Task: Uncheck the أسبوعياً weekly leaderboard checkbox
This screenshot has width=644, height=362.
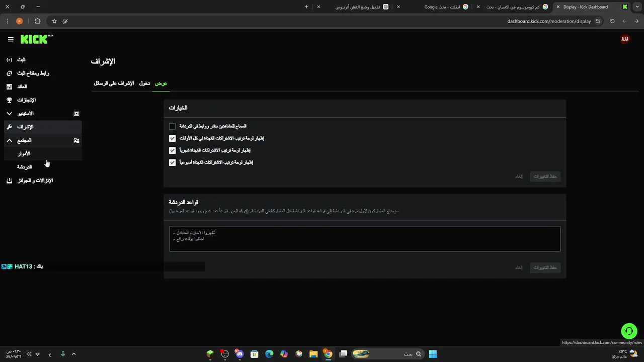Action: pos(173,162)
